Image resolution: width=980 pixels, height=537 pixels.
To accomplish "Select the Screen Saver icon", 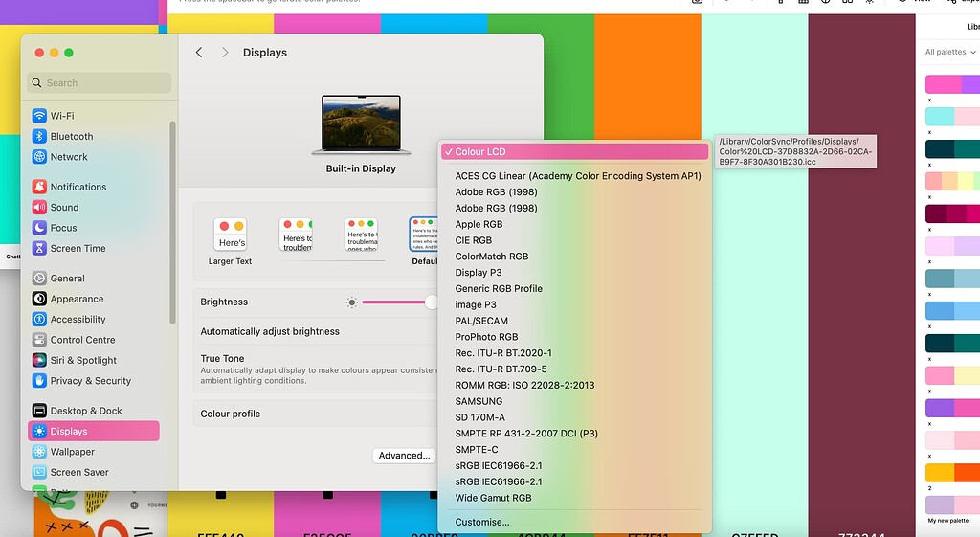I will [x=39, y=472].
